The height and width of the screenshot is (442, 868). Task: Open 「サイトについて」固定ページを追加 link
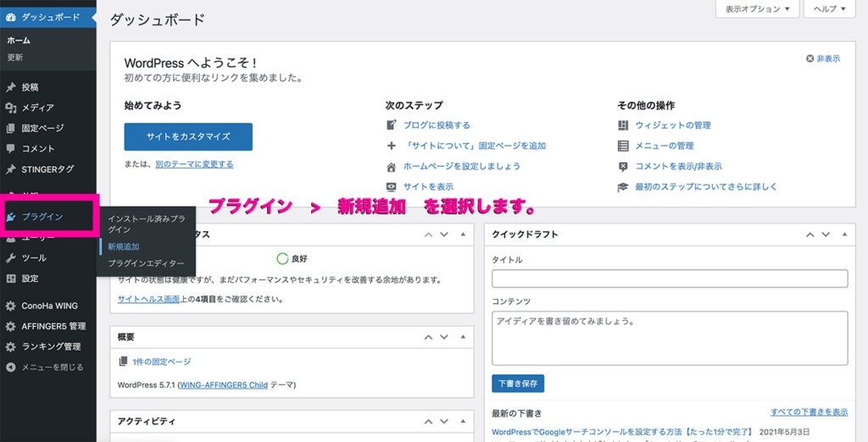coord(475,146)
